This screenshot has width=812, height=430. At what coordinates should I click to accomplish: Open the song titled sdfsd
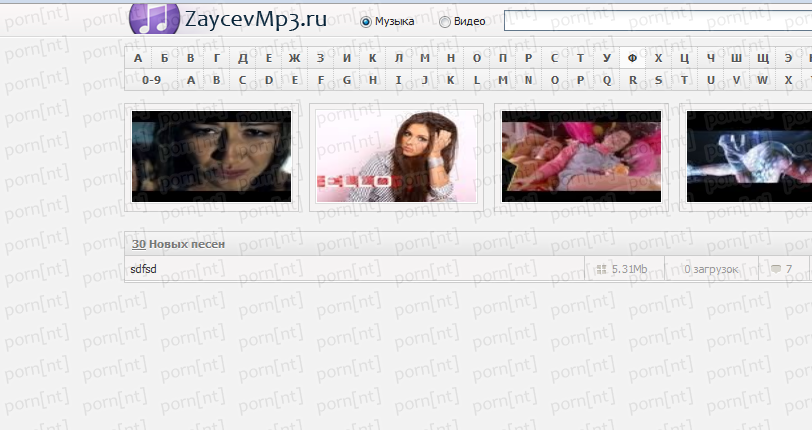click(143, 269)
